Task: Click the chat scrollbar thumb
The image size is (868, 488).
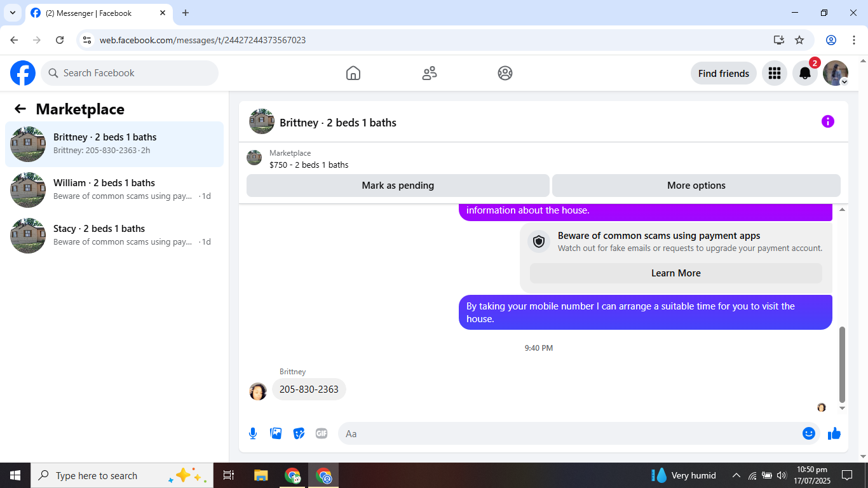Action: 843,364
